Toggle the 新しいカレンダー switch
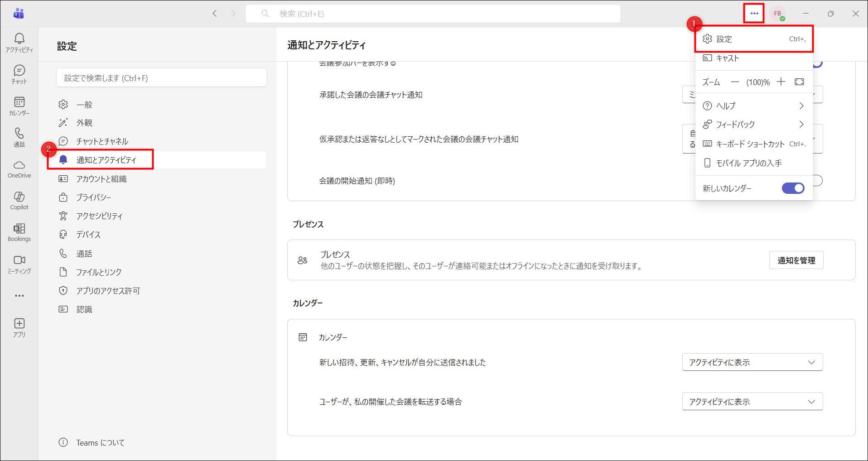 (793, 188)
